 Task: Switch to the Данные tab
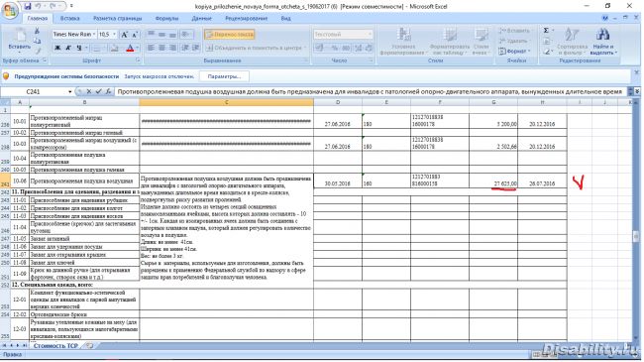(x=202, y=19)
